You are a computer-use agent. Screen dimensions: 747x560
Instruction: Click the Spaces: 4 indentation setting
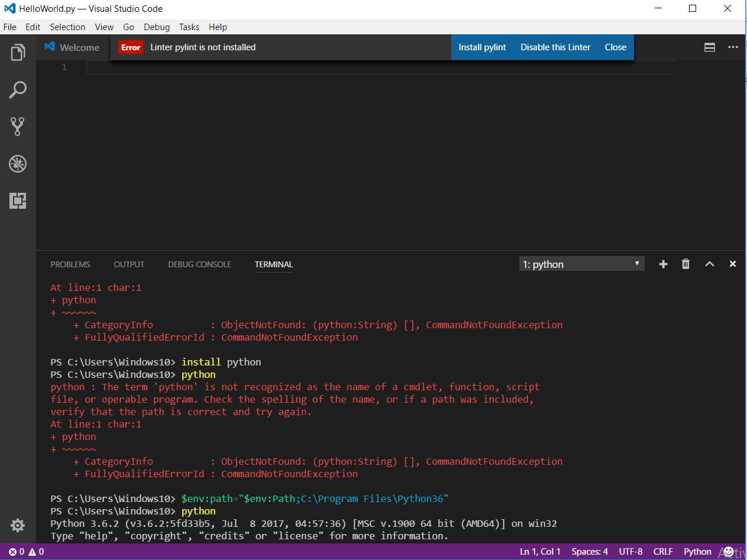[x=590, y=552]
